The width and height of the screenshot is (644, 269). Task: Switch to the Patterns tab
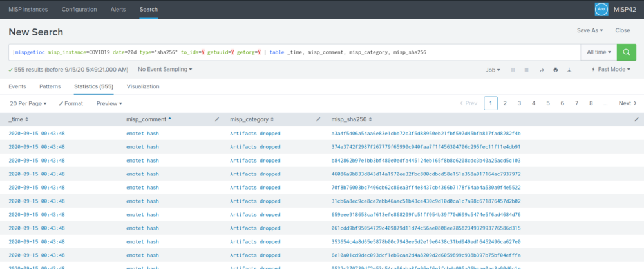click(x=50, y=87)
